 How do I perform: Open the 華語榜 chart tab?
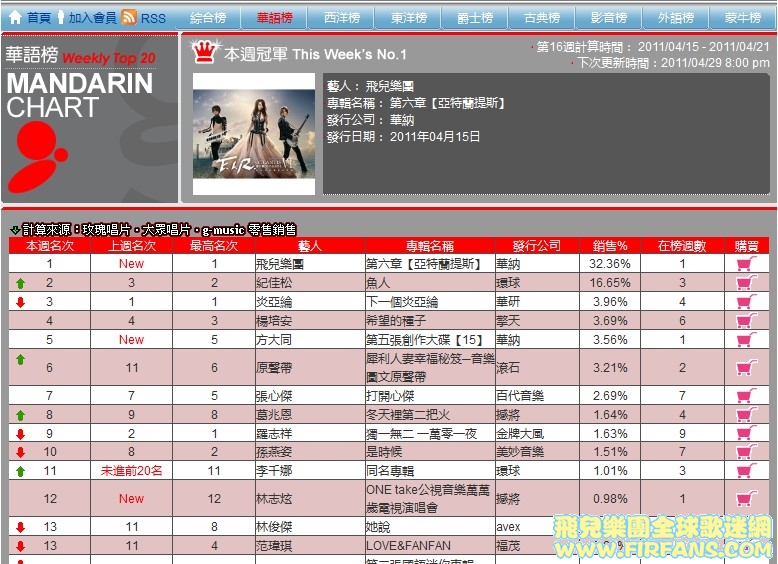pyautogui.click(x=274, y=18)
